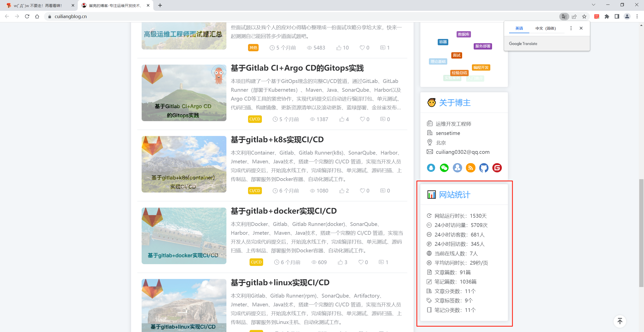Click the page vertical scrollbar thumb
Screen dimensions: 644x332
[x=641, y=233]
